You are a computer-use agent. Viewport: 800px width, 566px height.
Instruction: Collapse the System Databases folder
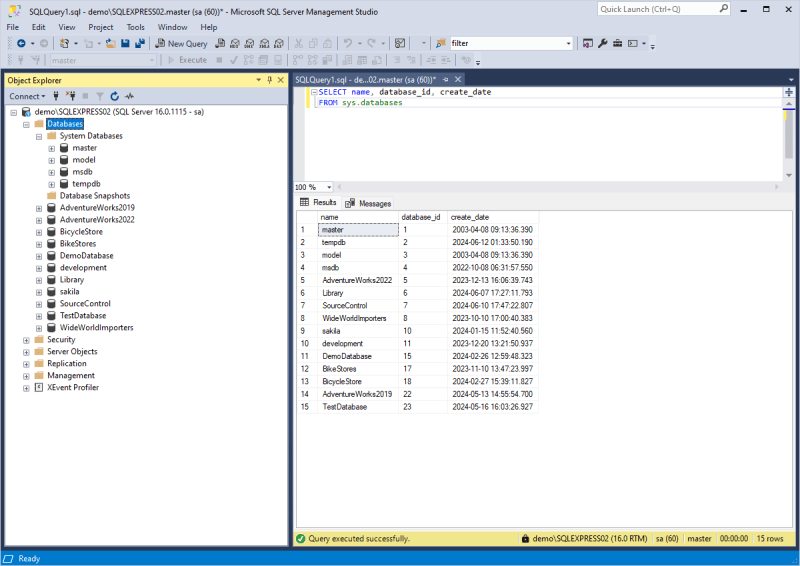click(39, 136)
